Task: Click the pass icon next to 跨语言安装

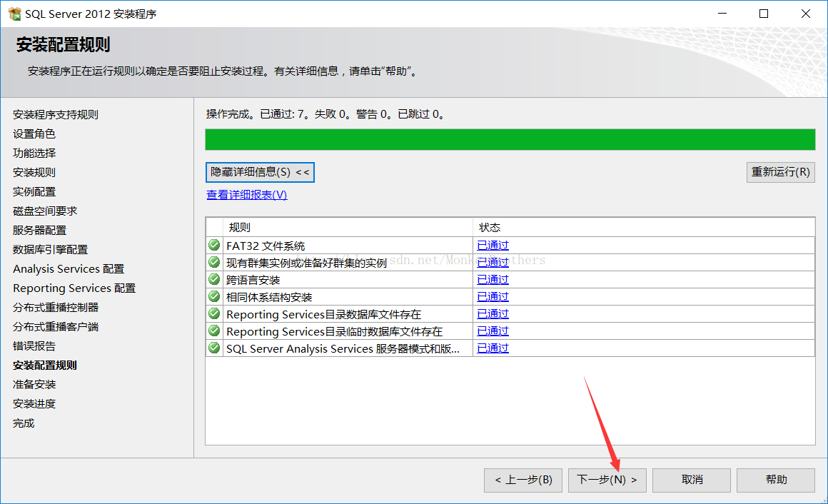Action: point(214,279)
